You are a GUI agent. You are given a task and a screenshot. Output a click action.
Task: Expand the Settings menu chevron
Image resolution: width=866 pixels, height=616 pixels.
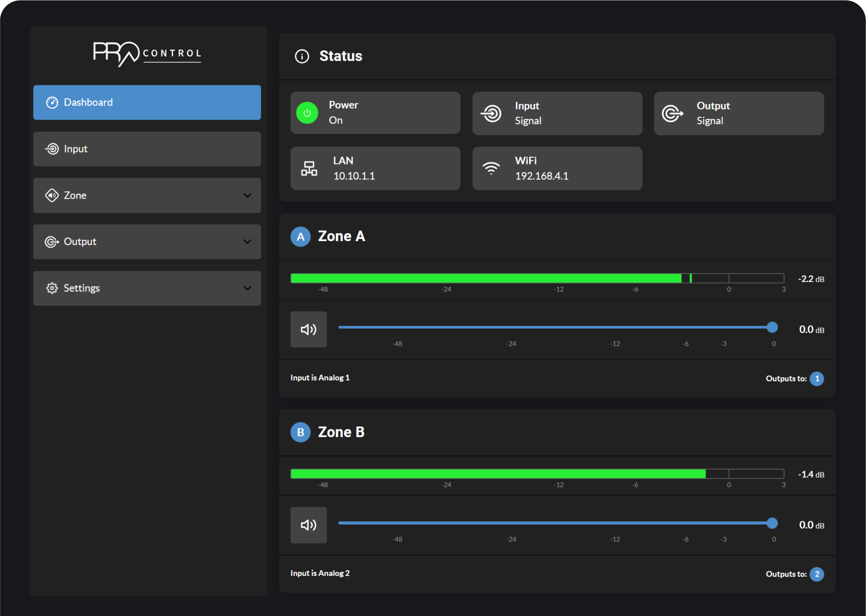247,288
